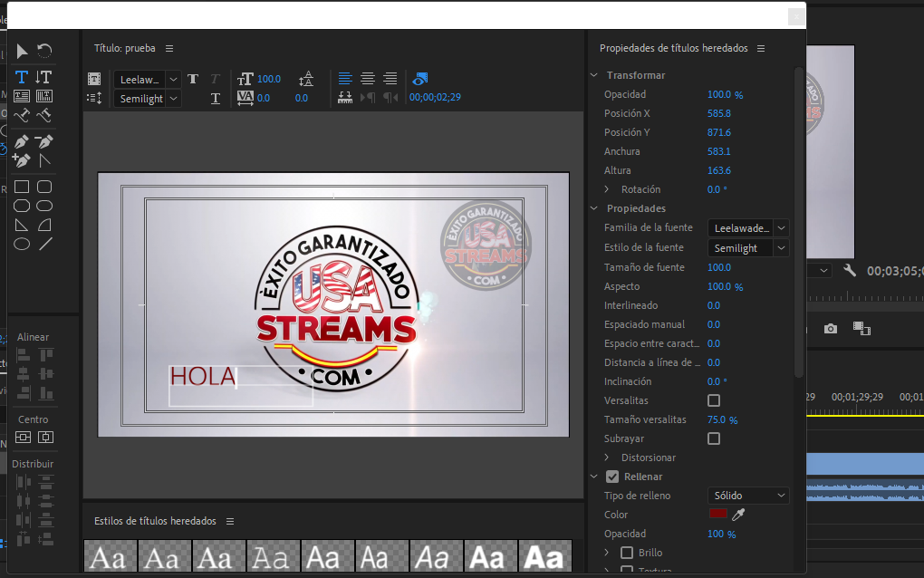The width and height of the screenshot is (924, 578).
Task: Select the horizontal Type tool
Action: (x=22, y=77)
